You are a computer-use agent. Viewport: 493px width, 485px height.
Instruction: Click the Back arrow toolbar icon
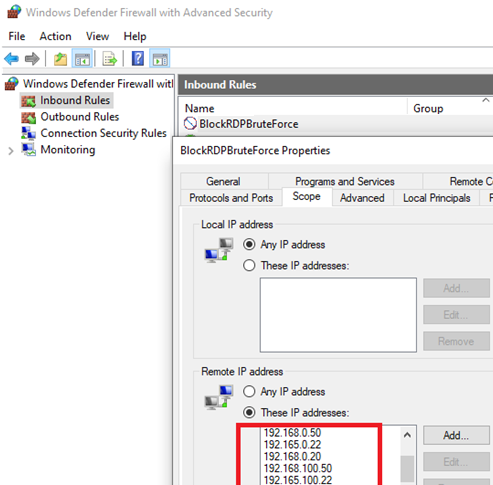(11, 59)
